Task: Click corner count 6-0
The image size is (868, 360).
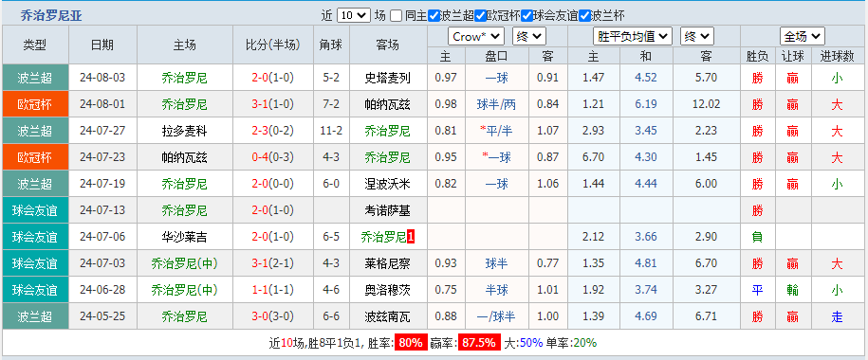Action: tap(331, 184)
